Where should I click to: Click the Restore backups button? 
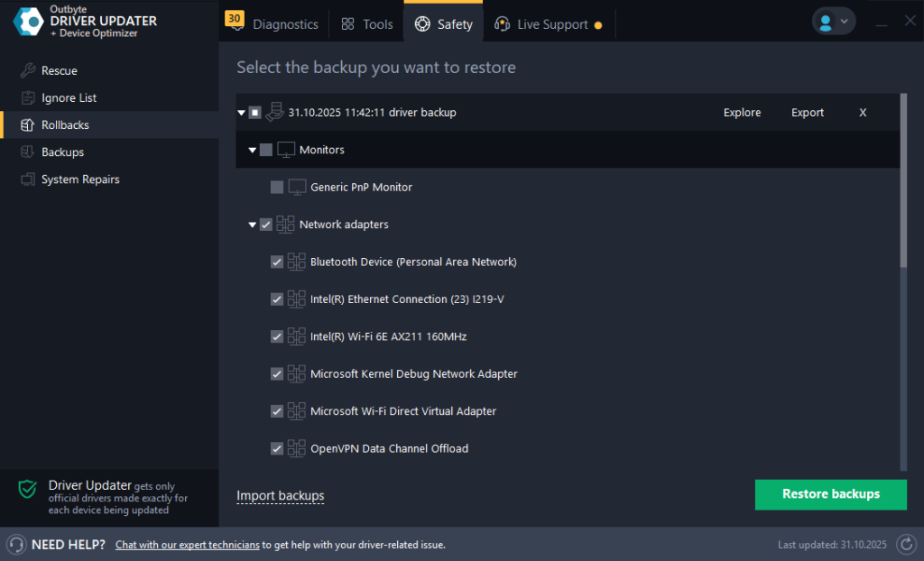830,494
